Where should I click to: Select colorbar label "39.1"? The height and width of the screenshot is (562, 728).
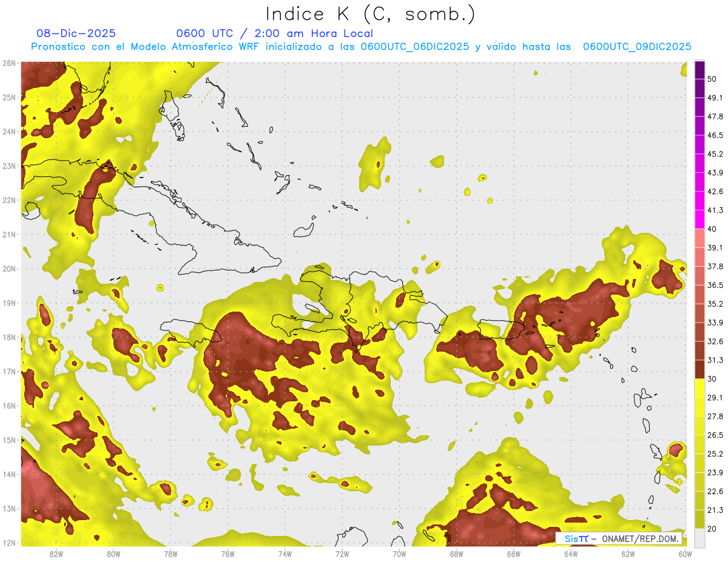[x=715, y=247]
